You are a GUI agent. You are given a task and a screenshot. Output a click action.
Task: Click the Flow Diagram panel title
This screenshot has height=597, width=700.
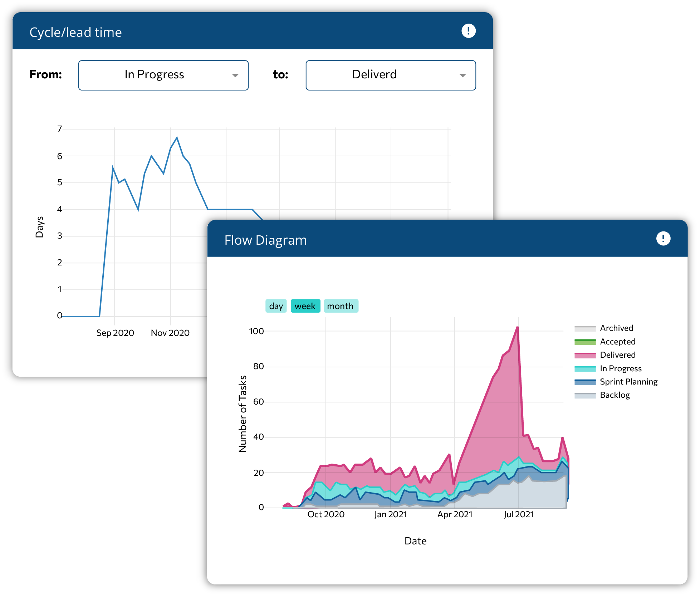pyautogui.click(x=265, y=240)
